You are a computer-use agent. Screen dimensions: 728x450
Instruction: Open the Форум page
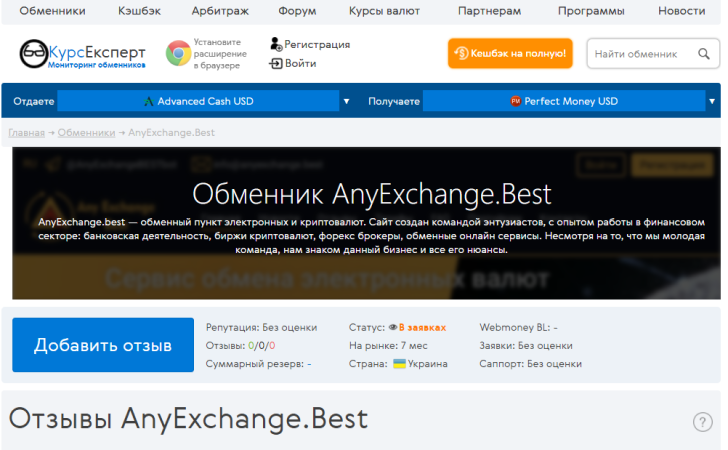[x=297, y=11]
